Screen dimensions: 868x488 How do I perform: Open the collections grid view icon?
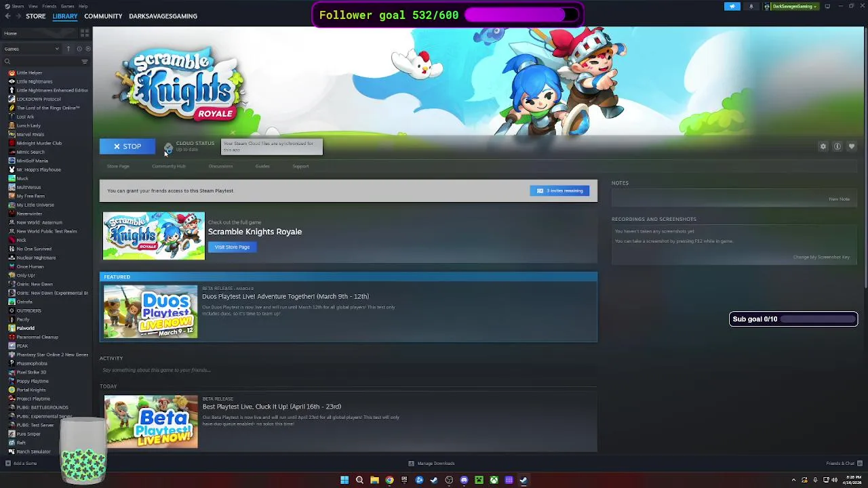click(85, 33)
